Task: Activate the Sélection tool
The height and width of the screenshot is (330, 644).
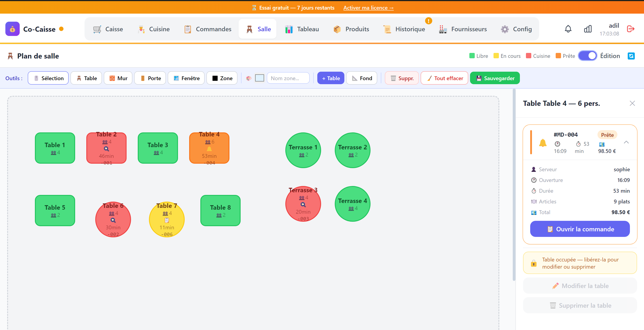Action: point(48,78)
